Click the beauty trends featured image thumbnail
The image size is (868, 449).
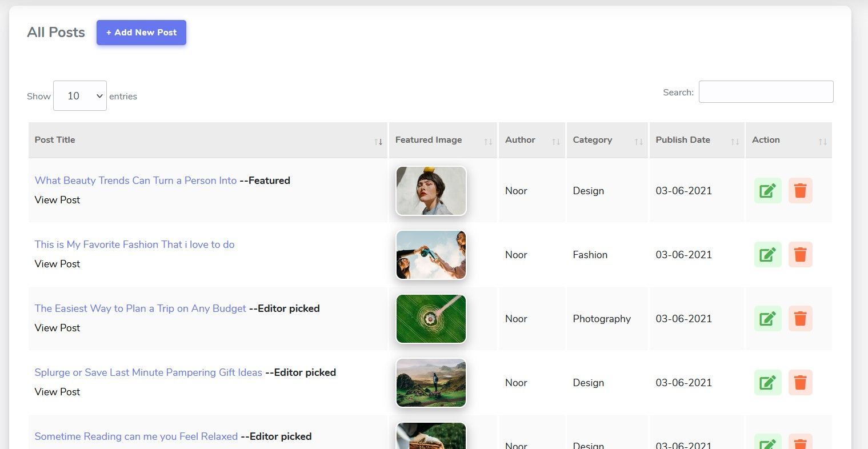pos(431,191)
